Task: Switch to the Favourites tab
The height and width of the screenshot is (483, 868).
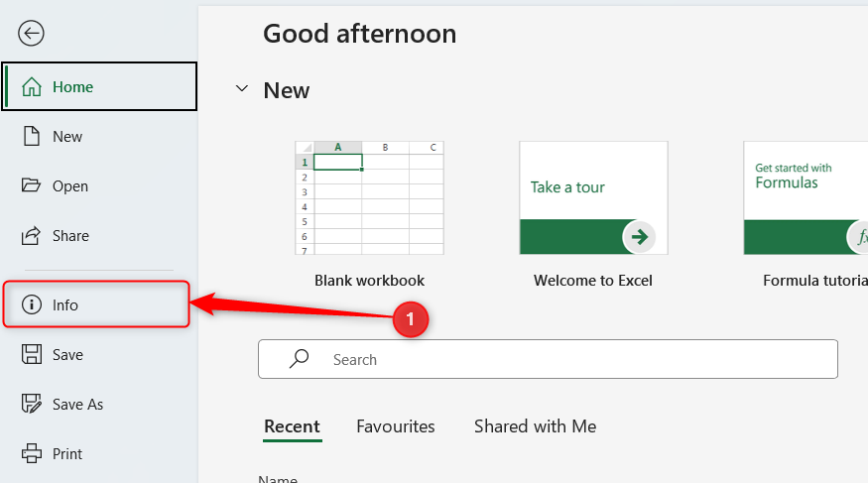Action: (396, 426)
